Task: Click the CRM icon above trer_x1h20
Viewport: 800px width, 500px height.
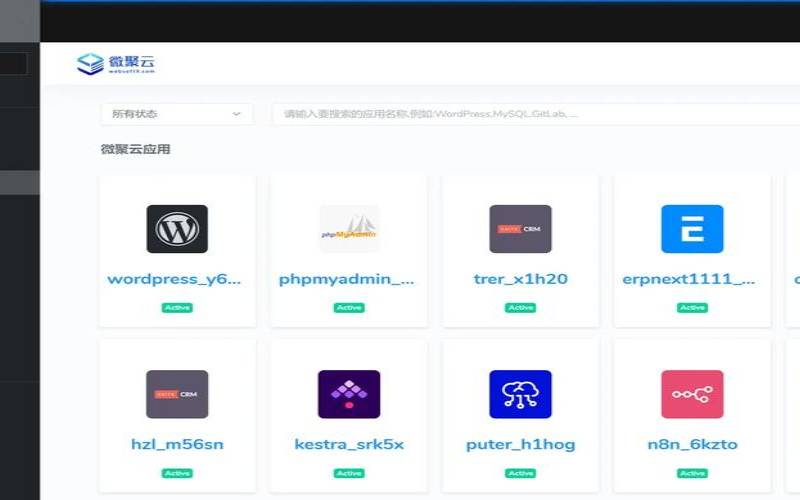Action: point(520,229)
